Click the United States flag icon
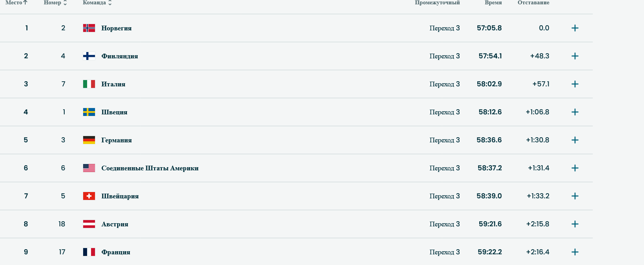Screen dimensions: 644x265 (x=89, y=168)
